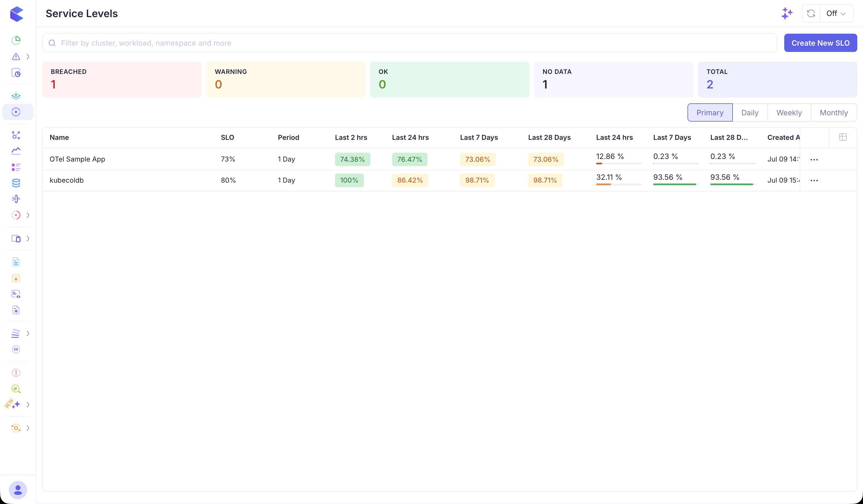Filter by the NO DATA status card
Screen dimensions: 863x504
[x=614, y=79]
